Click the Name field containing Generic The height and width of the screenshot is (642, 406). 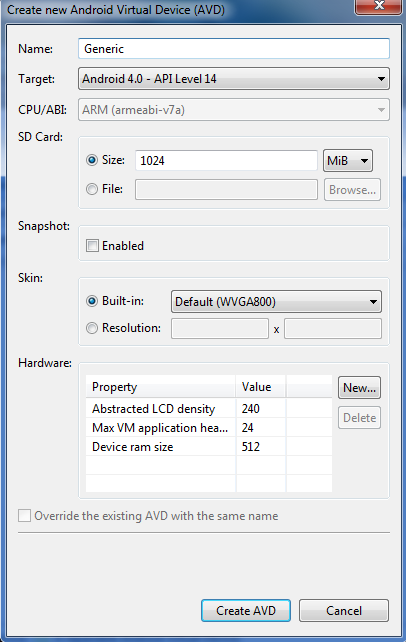point(234,49)
